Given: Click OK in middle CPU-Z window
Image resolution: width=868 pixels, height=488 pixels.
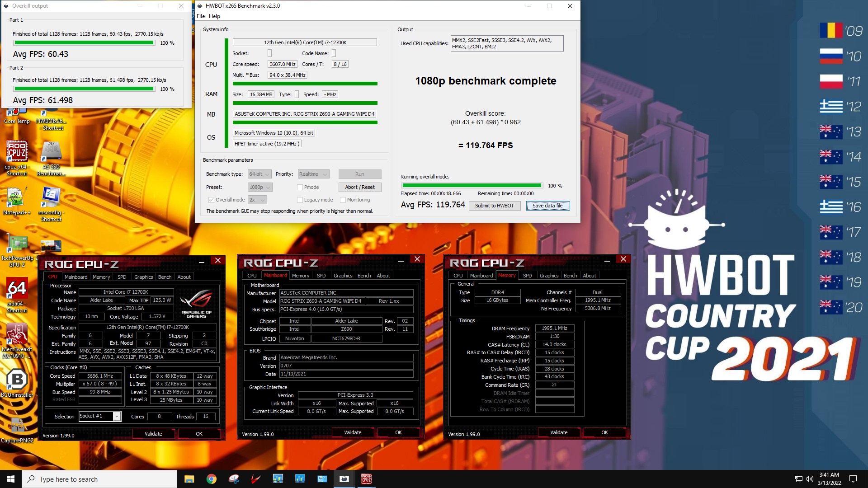Looking at the screenshot, I should point(398,432).
